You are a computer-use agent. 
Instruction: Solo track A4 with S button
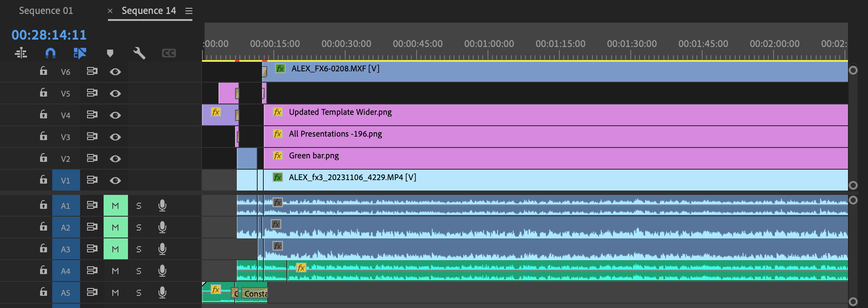pyautogui.click(x=139, y=271)
